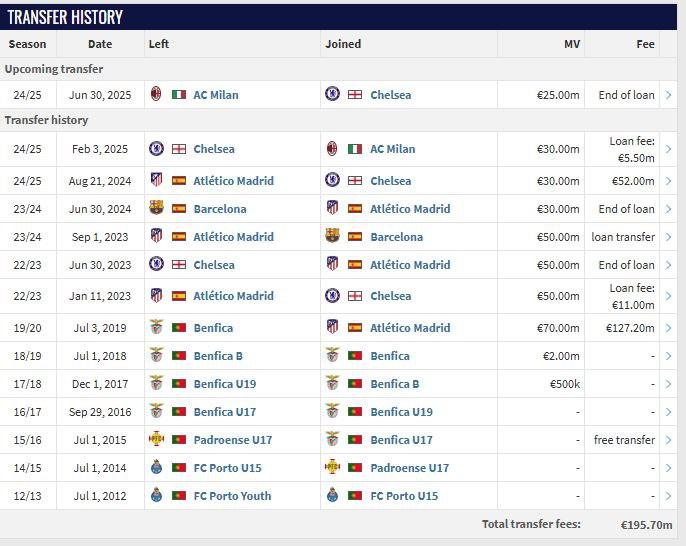Click FC Porto Youth crest in 12/13 row
The height and width of the screenshot is (546, 686).
[x=156, y=496]
